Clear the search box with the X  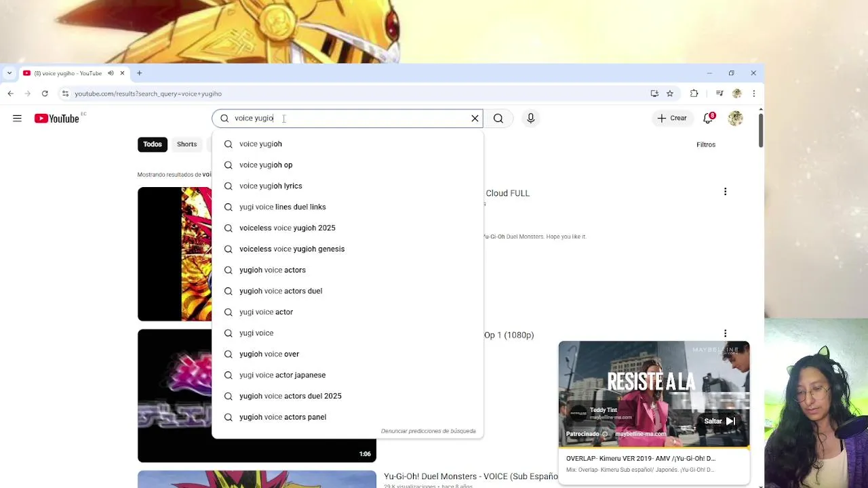coord(475,119)
